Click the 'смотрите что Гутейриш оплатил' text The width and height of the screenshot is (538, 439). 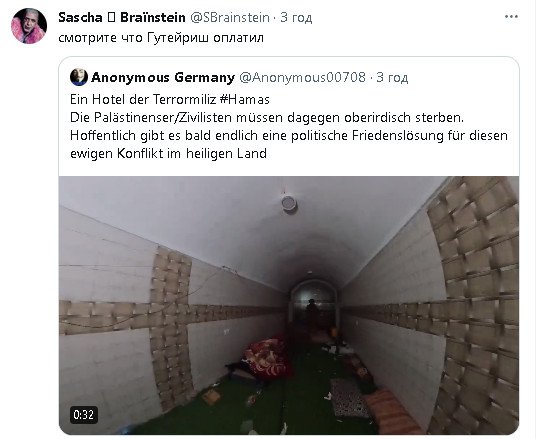(x=161, y=38)
